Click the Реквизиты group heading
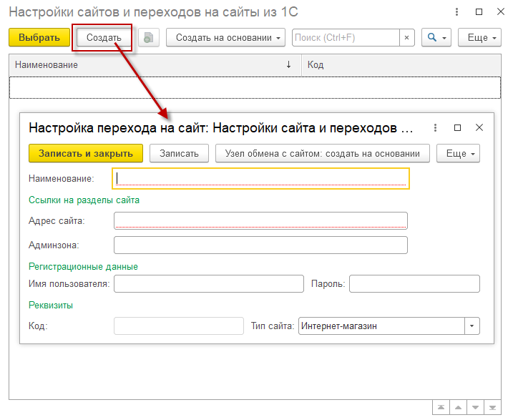The height and width of the screenshot is (420, 513). pyautogui.click(x=51, y=306)
